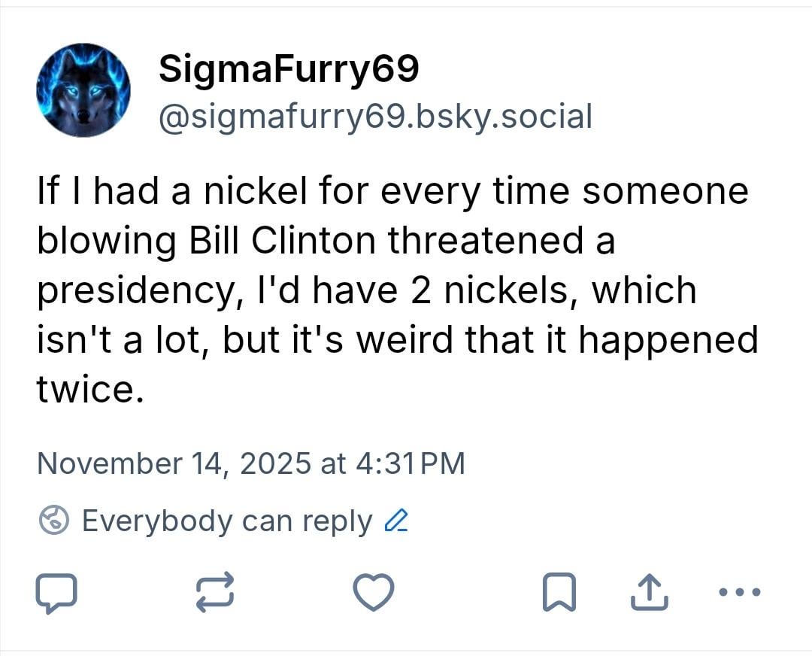This screenshot has width=812, height=656.
Task: Click the globe icon beside Everybody can reply
Action: point(54,521)
